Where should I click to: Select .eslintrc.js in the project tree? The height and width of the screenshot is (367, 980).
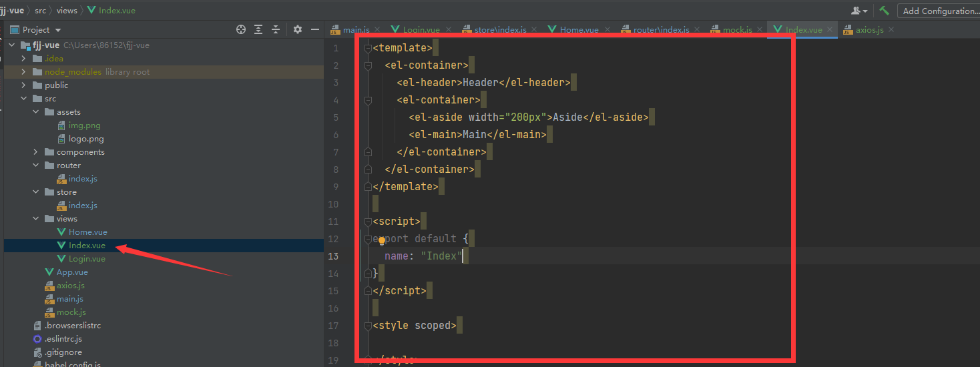click(x=63, y=339)
